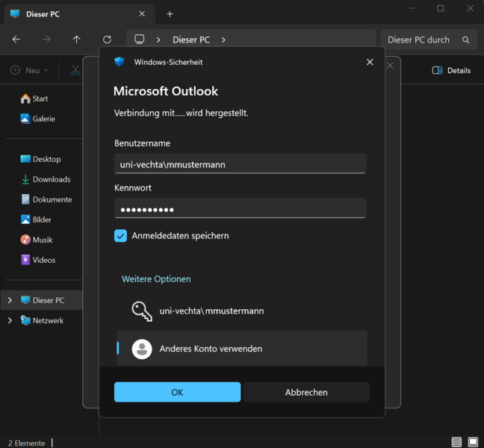Navigate up one folder level
The image size is (484, 448).
[76, 40]
